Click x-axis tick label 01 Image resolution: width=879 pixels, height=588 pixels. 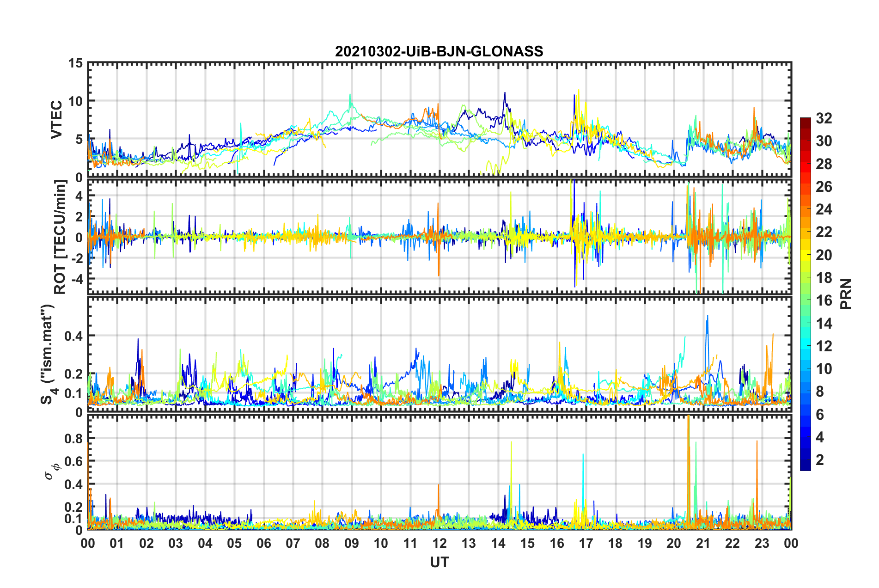click(117, 543)
